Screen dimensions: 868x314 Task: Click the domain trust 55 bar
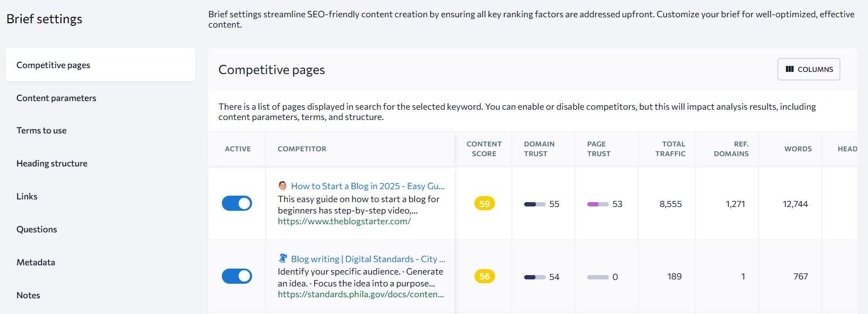pyautogui.click(x=535, y=204)
